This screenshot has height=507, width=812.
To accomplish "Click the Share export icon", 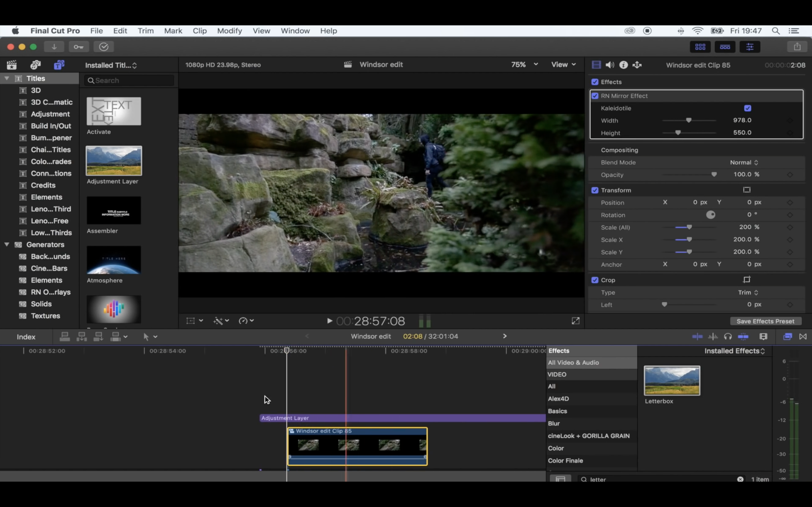I will tap(797, 47).
